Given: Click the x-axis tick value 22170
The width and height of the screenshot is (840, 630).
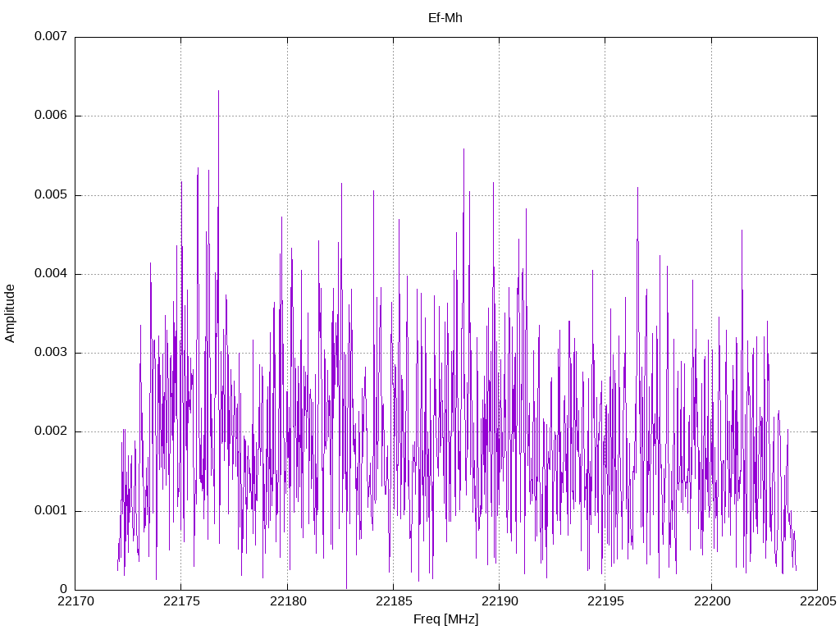Looking at the screenshot, I should click(x=75, y=601).
